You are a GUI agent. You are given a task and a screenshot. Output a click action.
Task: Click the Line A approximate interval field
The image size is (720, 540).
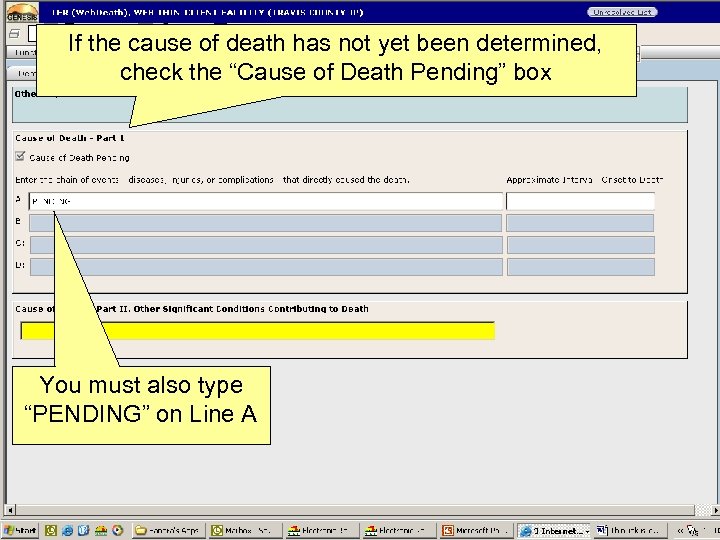pos(580,201)
